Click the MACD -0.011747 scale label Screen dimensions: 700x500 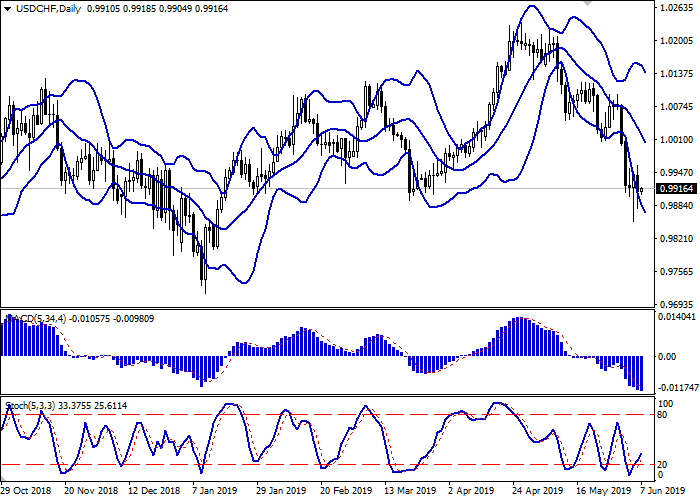point(675,387)
